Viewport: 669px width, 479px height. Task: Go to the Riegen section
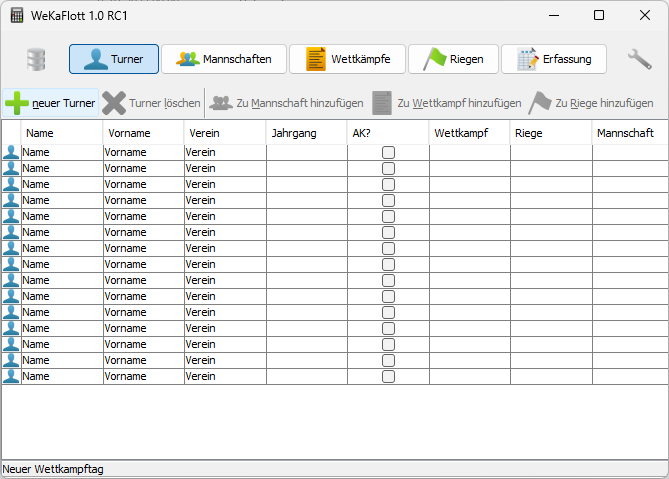point(452,59)
